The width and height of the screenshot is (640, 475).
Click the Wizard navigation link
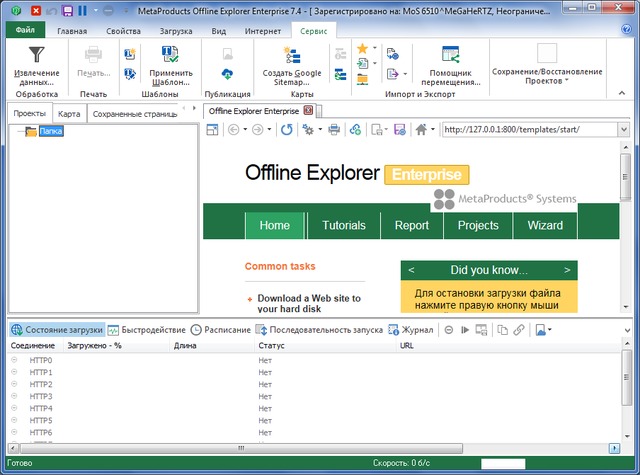545,225
